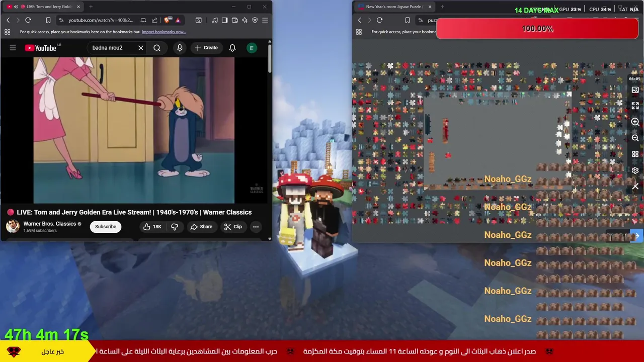
Task: Open the browser hamburger menu in YouTube window
Action: click(x=265, y=20)
